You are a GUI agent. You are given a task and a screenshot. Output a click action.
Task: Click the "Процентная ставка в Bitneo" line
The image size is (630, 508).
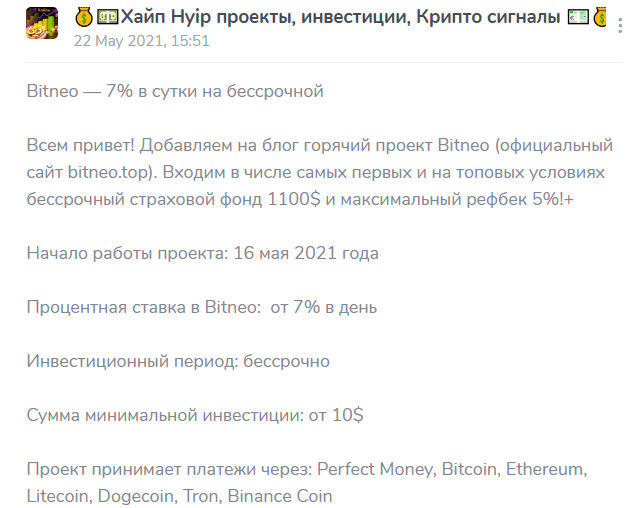pyautogui.click(x=202, y=307)
